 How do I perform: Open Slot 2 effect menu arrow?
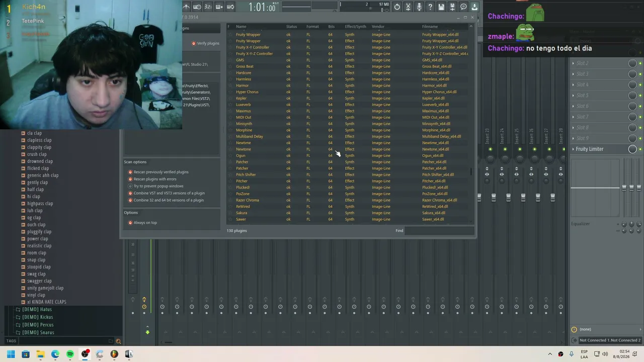tap(573, 63)
